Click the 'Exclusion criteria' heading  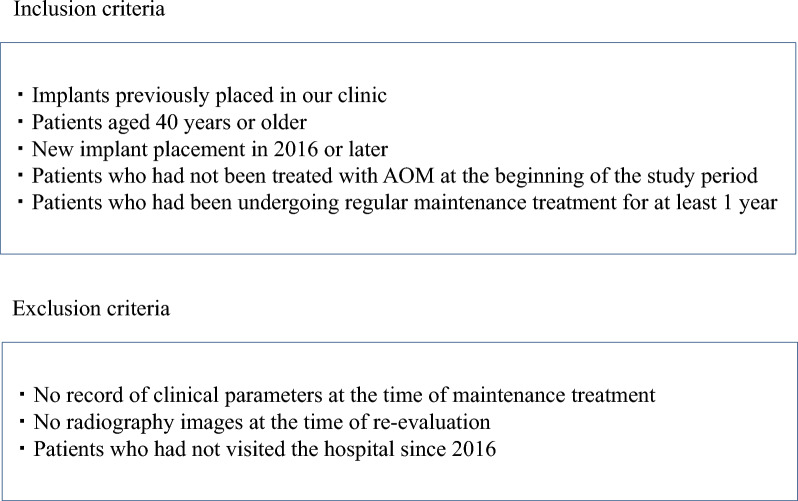[91, 309]
